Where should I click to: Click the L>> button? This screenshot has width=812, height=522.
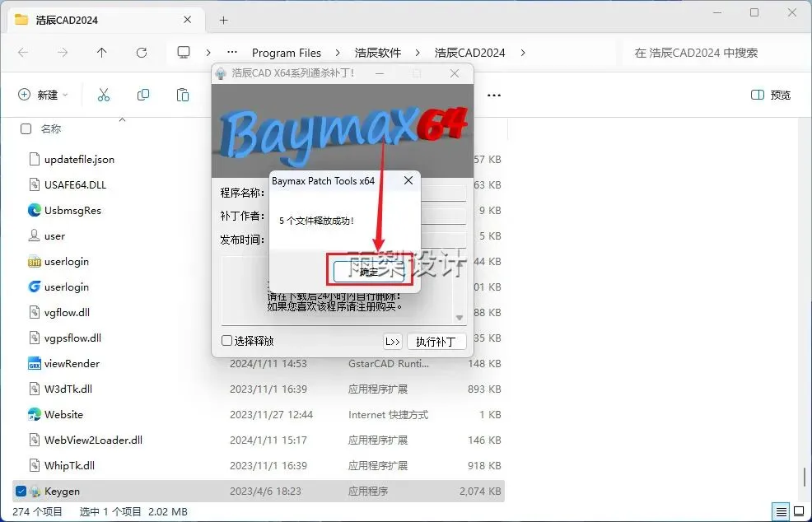click(x=393, y=341)
